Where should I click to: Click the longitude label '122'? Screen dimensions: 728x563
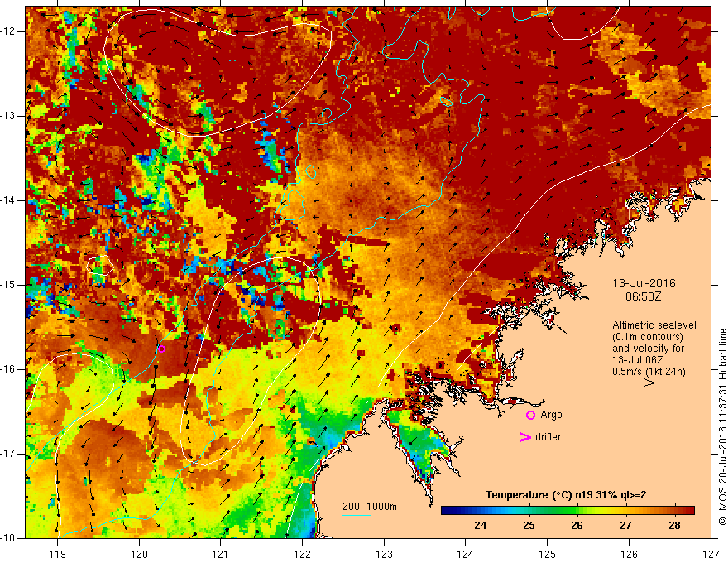point(302,554)
